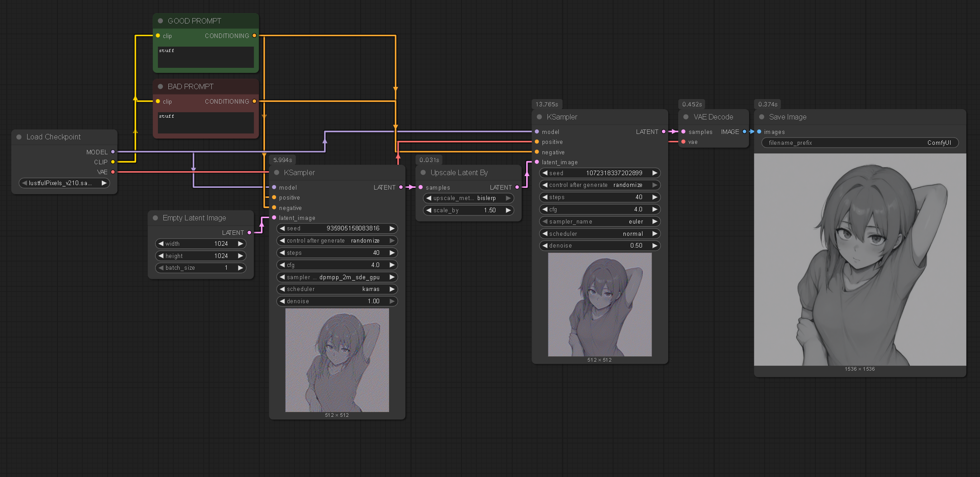Collapse the Empty Latent Image node via its dot

click(x=155, y=218)
